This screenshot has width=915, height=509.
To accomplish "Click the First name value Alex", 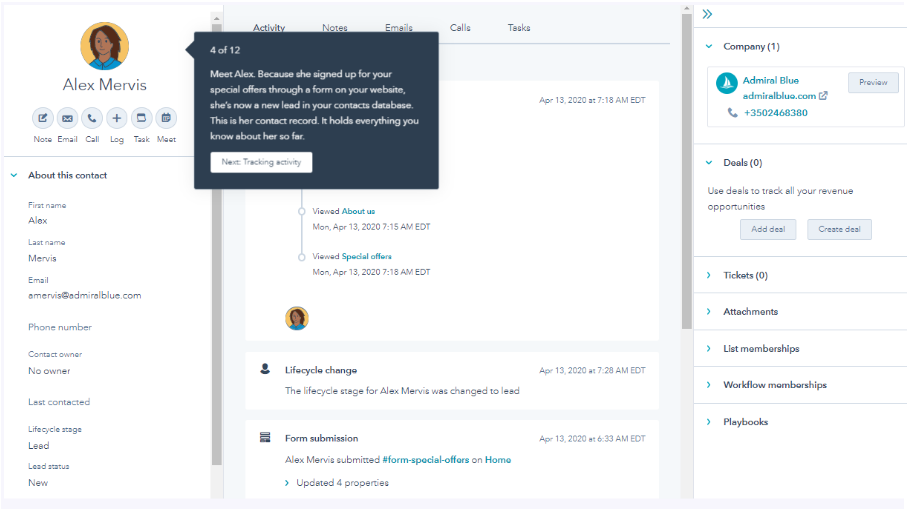I will coord(37,221).
